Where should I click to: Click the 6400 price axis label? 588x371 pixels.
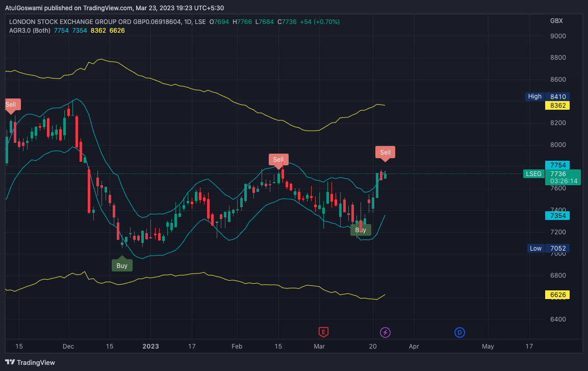(557, 319)
